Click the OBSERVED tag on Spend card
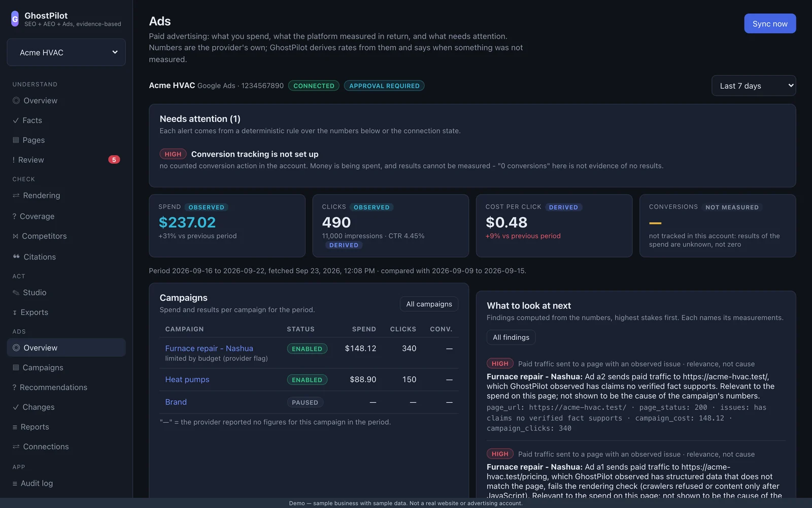The image size is (812, 508). [x=206, y=207]
